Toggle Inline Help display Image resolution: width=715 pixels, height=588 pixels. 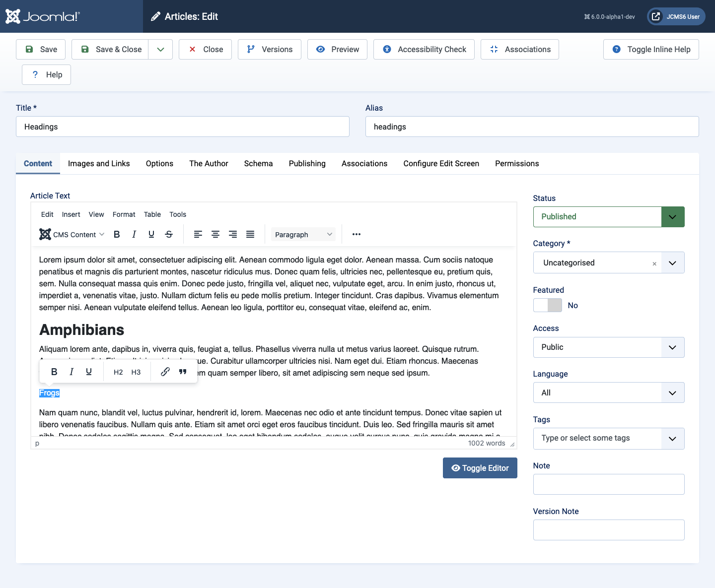(x=650, y=49)
